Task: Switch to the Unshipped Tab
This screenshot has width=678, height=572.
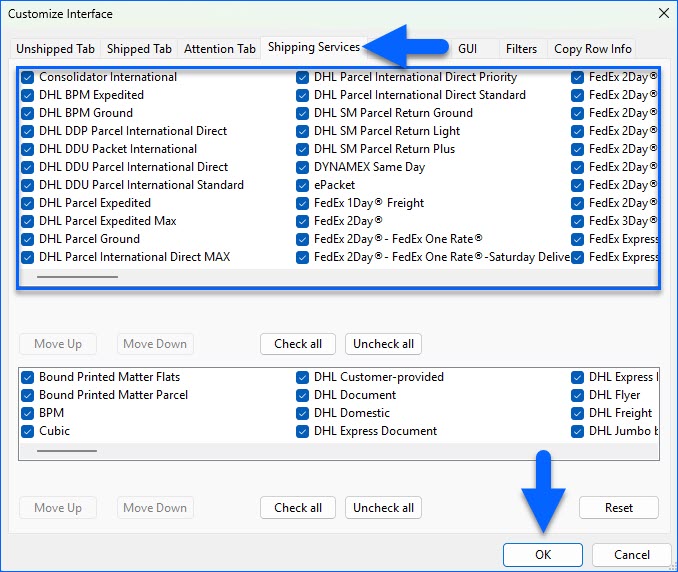Action: pyautogui.click(x=55, y=49)
